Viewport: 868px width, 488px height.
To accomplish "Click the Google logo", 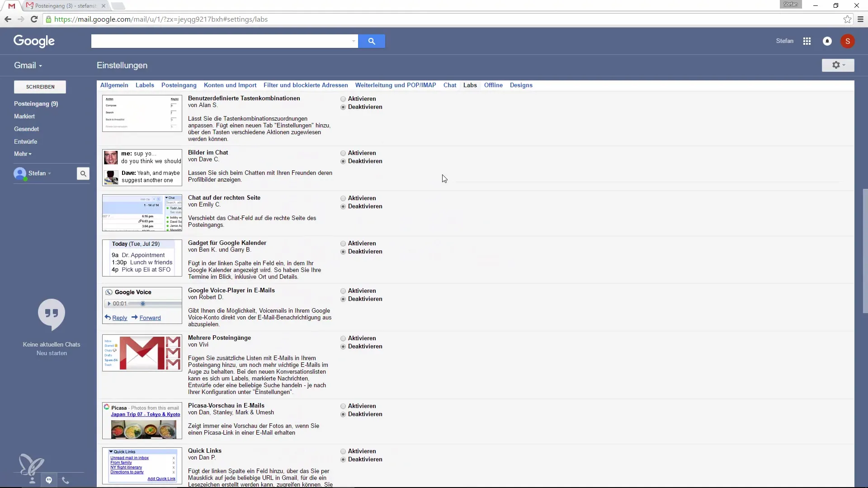I will click(x=34, y=41).
